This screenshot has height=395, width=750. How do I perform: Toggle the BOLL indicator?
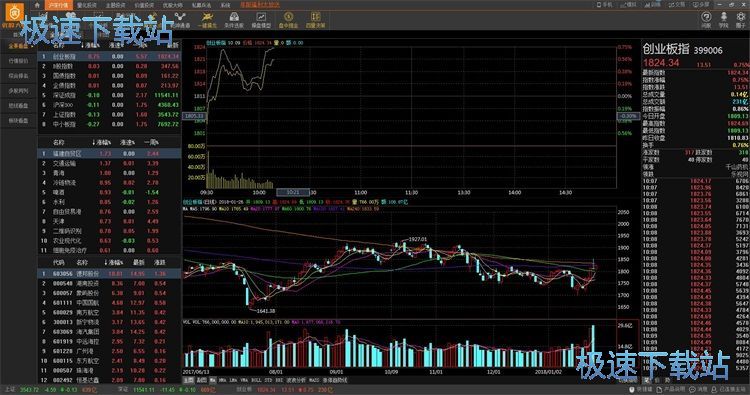(256, 380)
